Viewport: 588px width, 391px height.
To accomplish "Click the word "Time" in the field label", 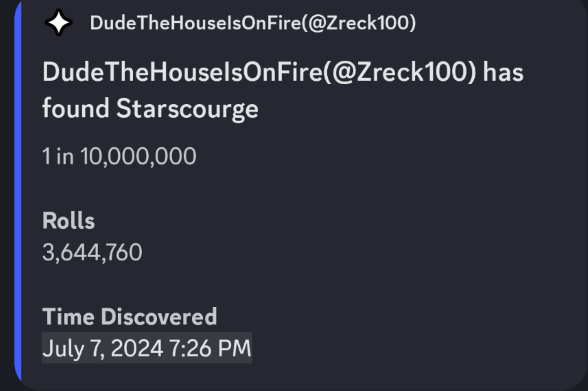I will coord(68,317).
